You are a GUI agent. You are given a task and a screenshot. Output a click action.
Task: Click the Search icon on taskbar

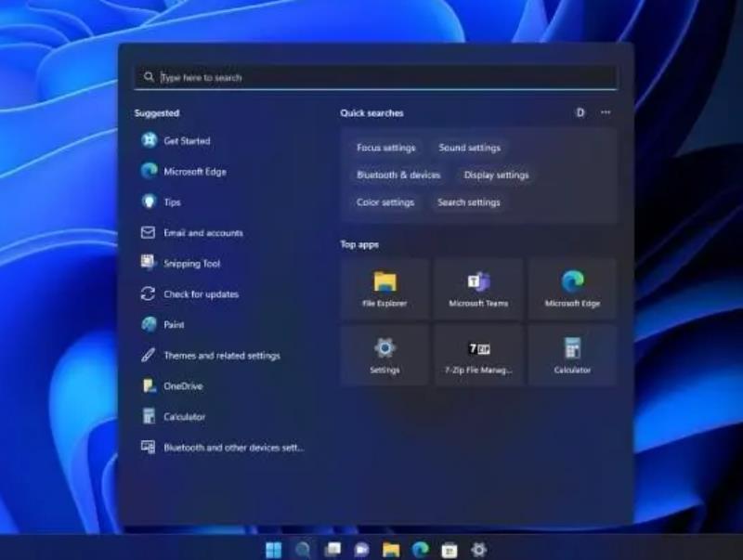303,550
